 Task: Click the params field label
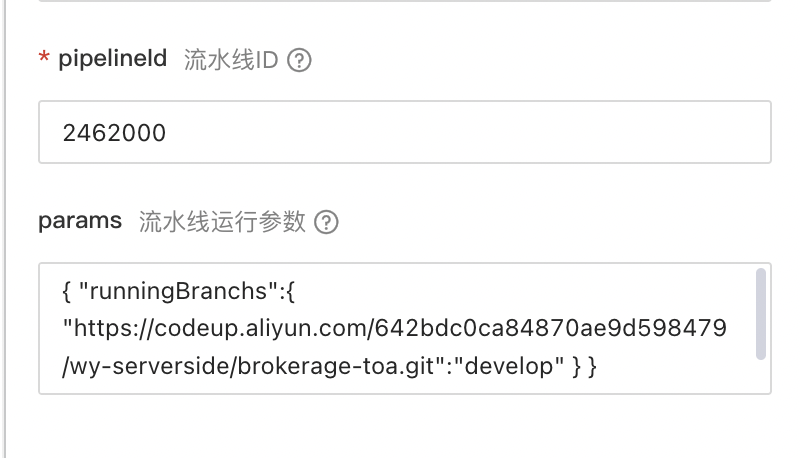[x=79, y=221]
